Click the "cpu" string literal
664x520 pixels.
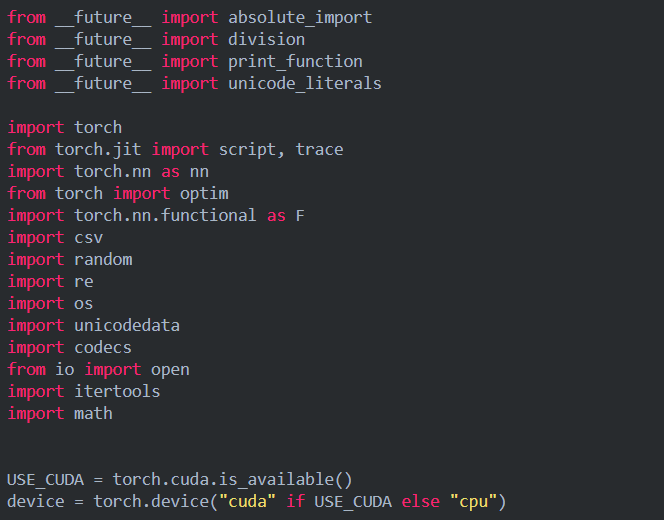[473, 501]
